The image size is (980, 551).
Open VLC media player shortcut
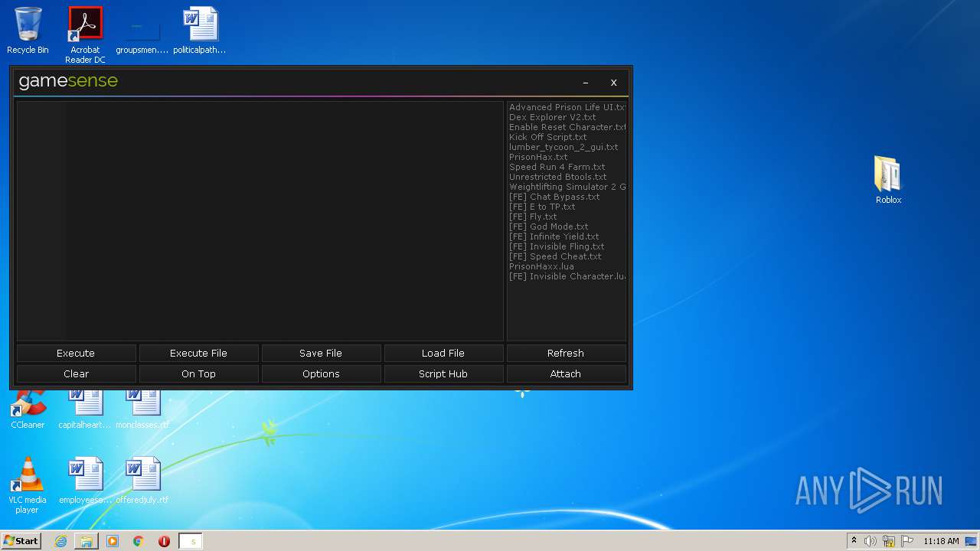pos(28,485)
